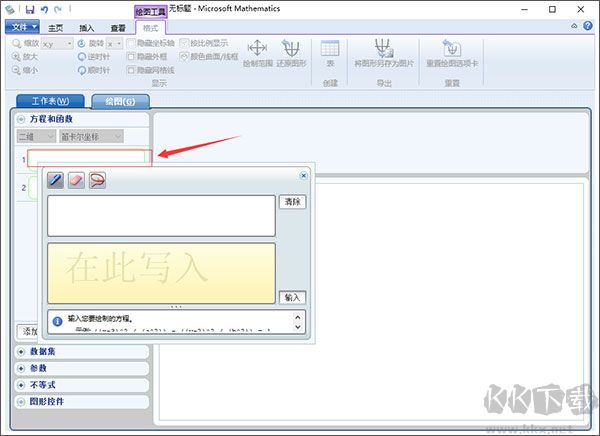Toggle 隐藏网格线 hide gridlines checkbox
The width and height of the screenshot is (600, 436).
click(x=131, y=70)
